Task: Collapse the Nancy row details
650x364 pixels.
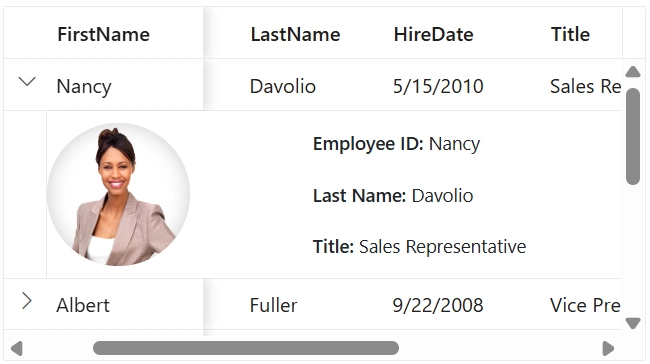Action: pos(27,82)
